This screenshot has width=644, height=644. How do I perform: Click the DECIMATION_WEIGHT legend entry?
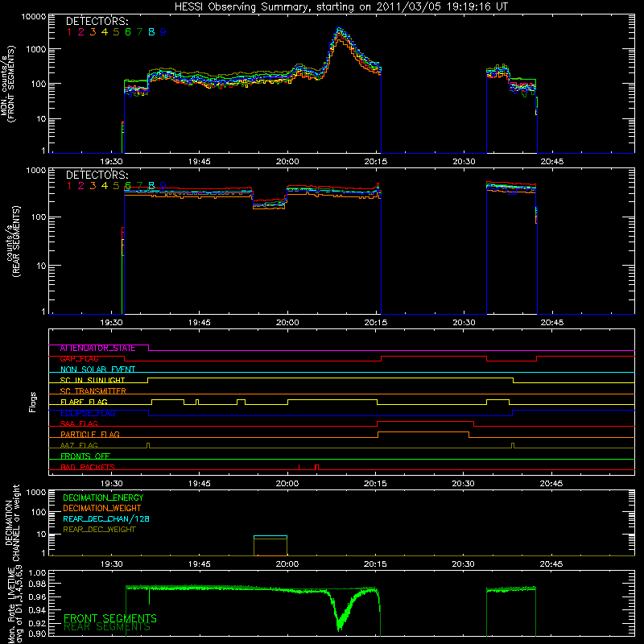tap(102, 509)
